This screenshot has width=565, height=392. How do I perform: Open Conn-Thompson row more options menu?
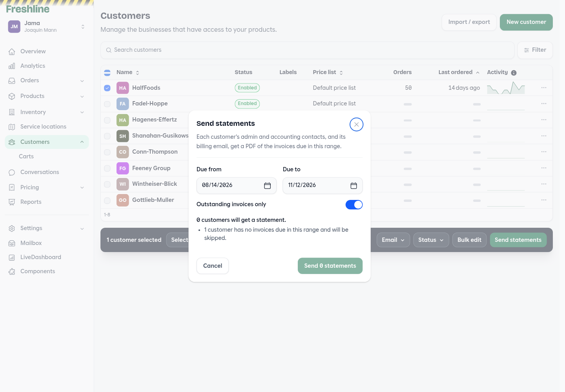[544, 152]
